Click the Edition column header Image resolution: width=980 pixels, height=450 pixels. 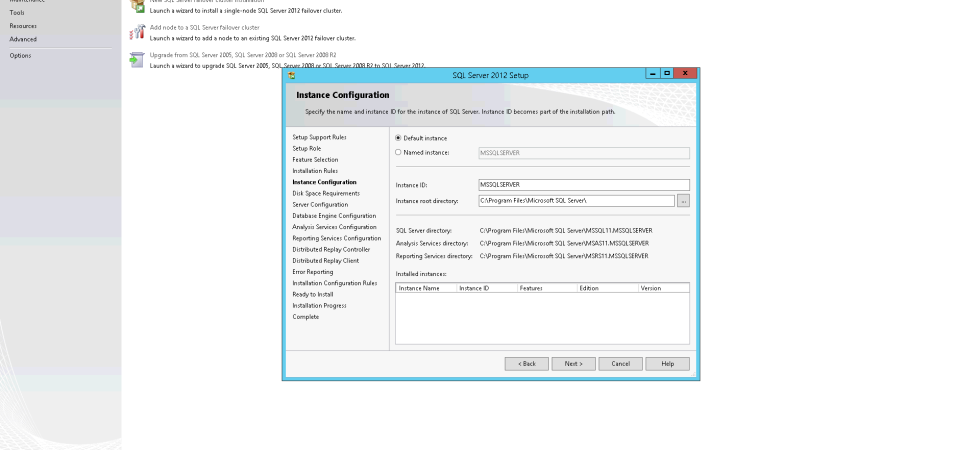[608, 288]
